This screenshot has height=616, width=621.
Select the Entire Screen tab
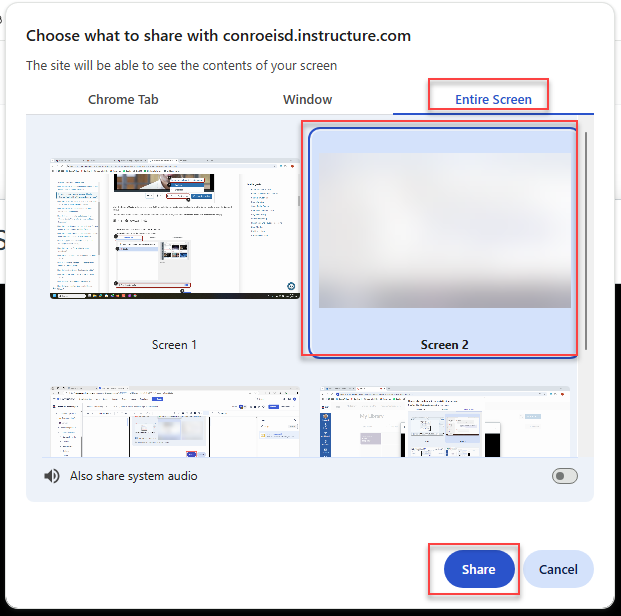493,99
